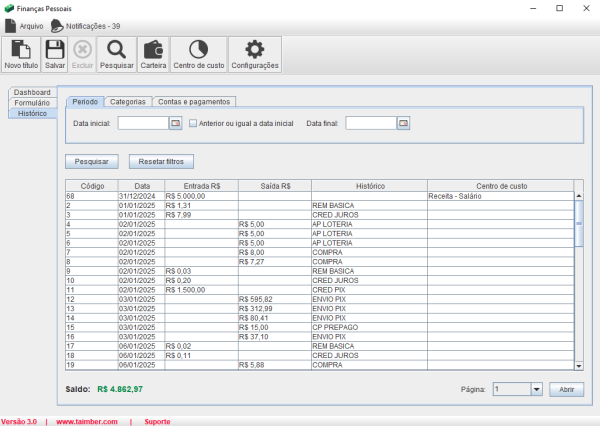Viewport: 600px width, 426px height.
Task: Click the Entrada R$ column header
Action: tap(202, 186)
